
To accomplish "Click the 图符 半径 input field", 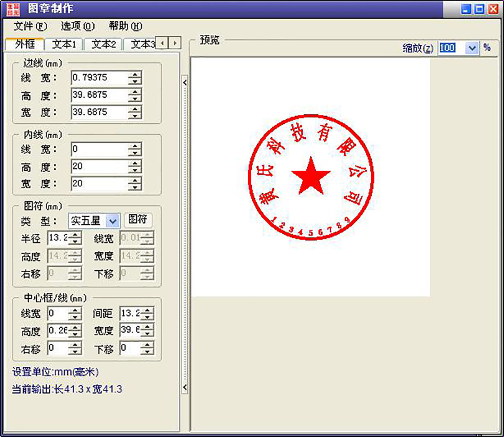I will click(58, 238).
